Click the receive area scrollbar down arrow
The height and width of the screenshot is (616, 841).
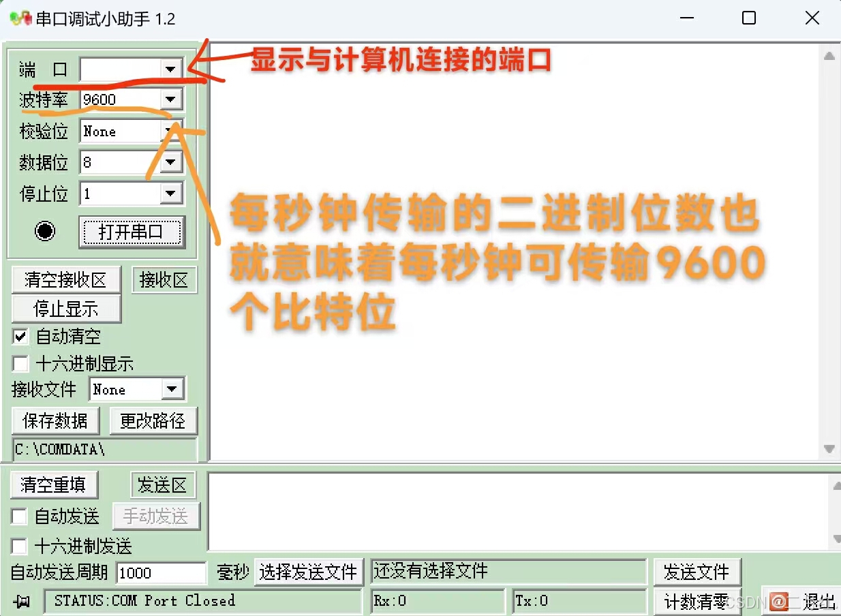point(829,450)
